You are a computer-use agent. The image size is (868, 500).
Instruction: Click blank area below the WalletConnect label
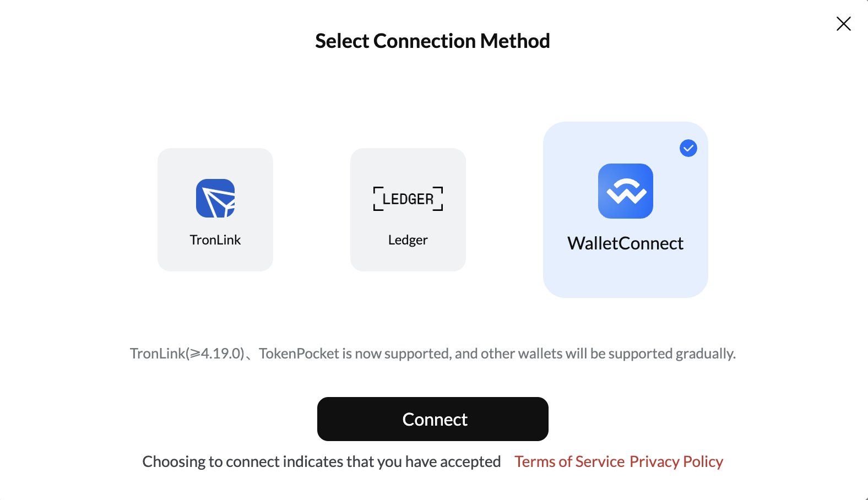pyautogui.click(x=625, y=275)
